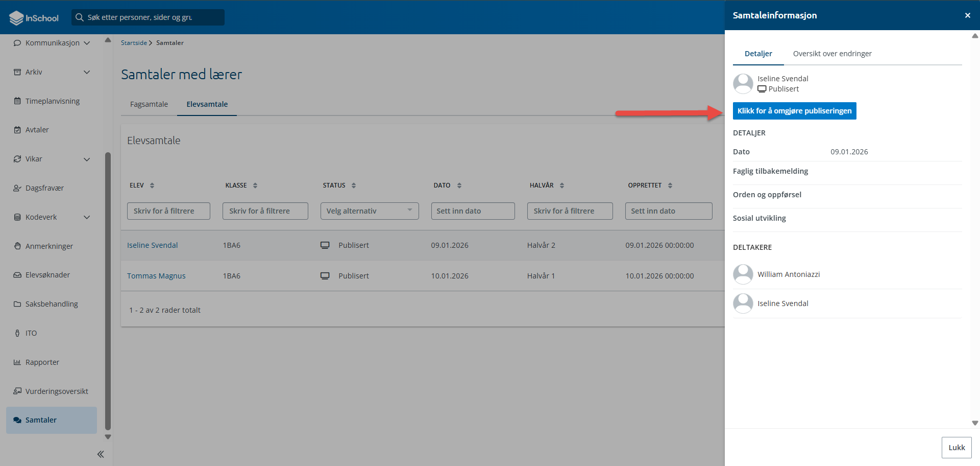Click the Saksbehandling folder icon

point(17,304)
